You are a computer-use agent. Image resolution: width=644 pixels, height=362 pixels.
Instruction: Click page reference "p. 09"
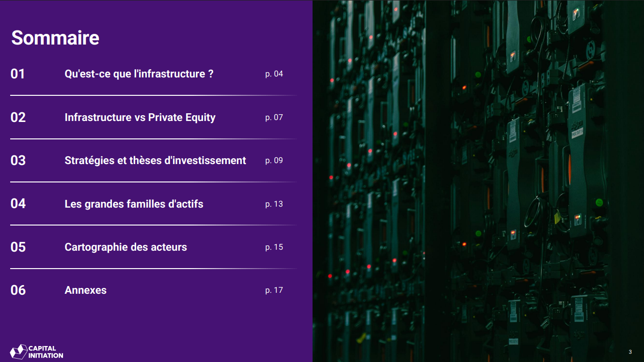click(x=274, y=161)
